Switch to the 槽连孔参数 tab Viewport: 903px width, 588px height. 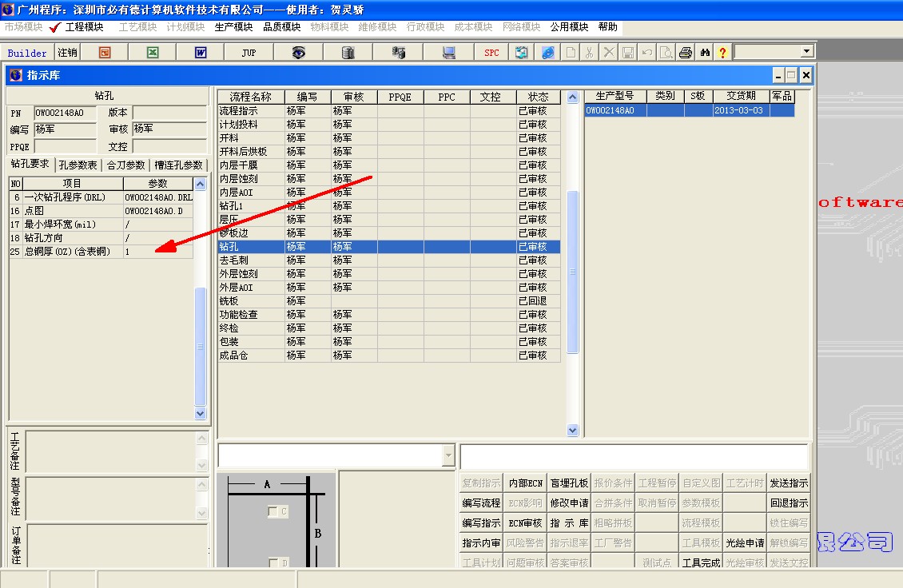tap(178, 165)
